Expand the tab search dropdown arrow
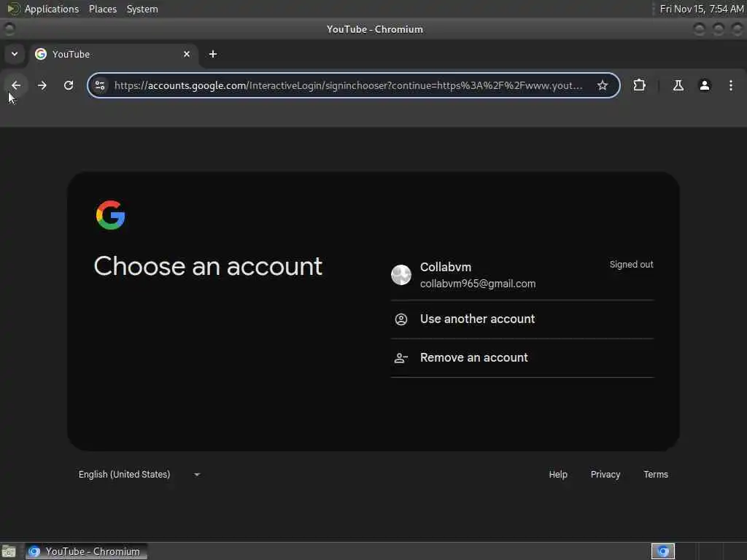 (15, 54)
